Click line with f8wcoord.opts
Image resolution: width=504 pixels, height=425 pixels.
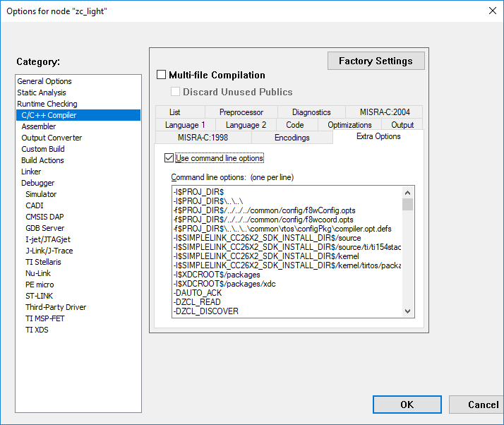263,220
